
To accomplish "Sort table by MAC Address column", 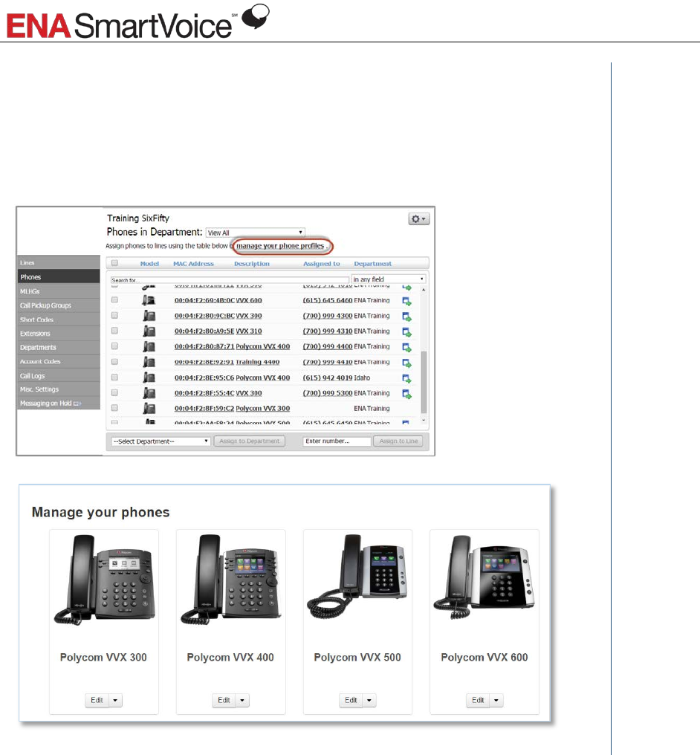I will (x=193, y=264).
